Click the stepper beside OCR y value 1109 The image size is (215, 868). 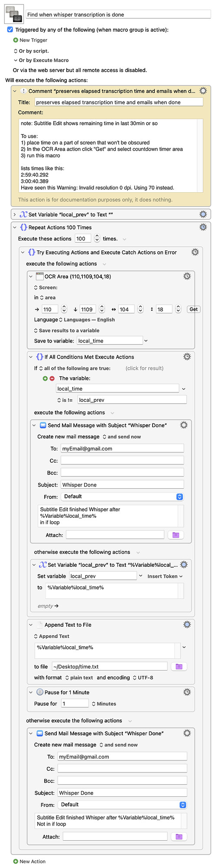[102, 309]
